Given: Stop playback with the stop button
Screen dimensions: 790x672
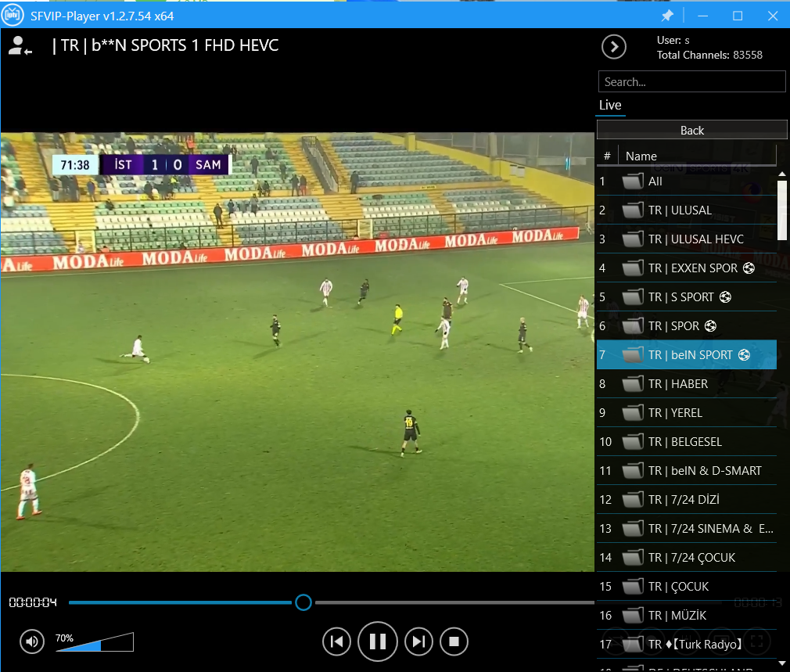Looking at the screenshot, I should pos(454,641).
